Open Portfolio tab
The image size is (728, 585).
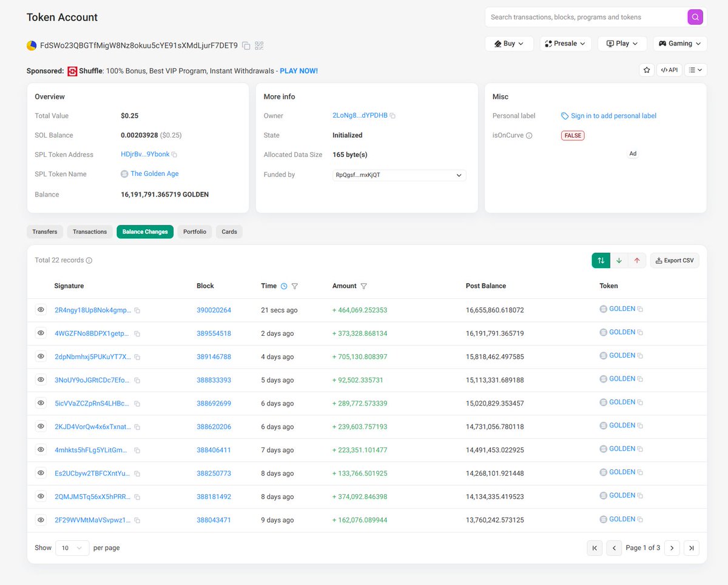(195, 232)
